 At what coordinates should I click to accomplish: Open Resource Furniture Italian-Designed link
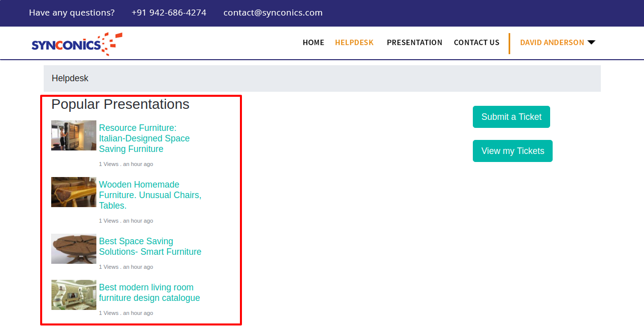[144, 138]
